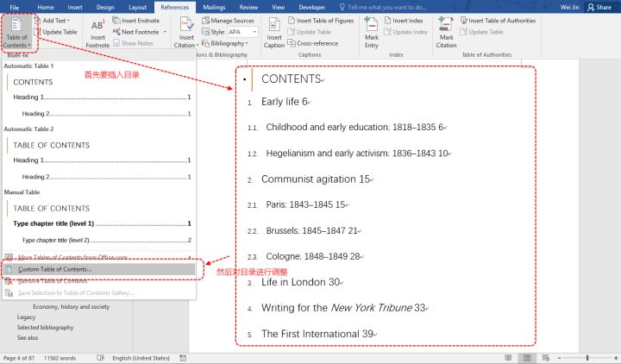
Task: Click the Insert Citation icon
Action: 186,25
